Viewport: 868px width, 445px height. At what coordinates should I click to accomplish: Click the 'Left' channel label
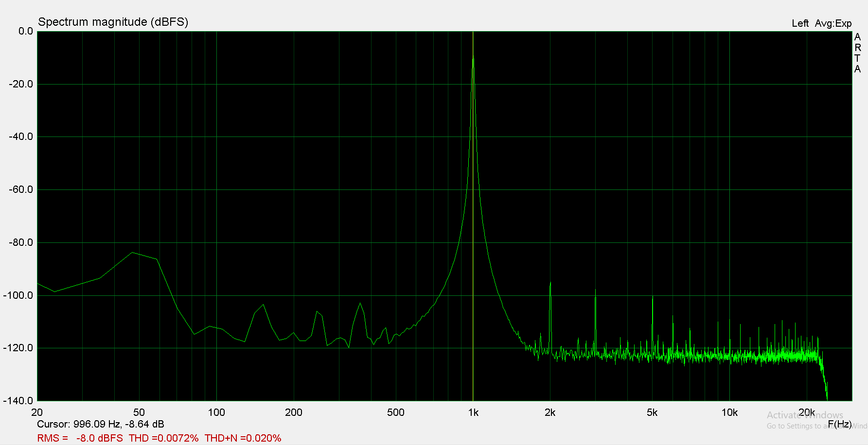[800, 23]
